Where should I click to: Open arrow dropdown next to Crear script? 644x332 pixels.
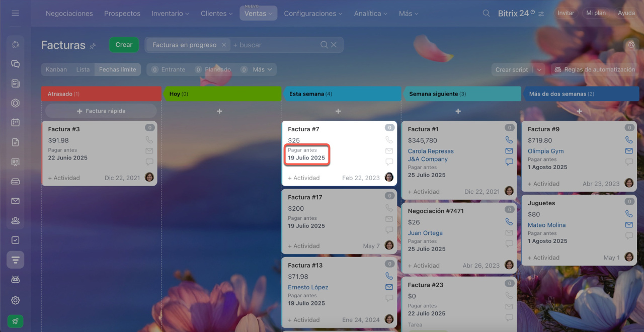point(539,69)
